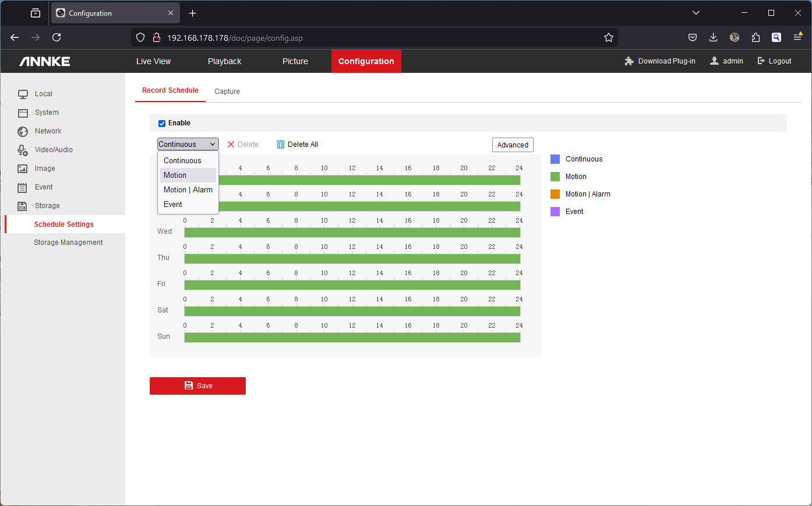Click the Logout icon in the header
812x506 pixels.
point(761,61)
